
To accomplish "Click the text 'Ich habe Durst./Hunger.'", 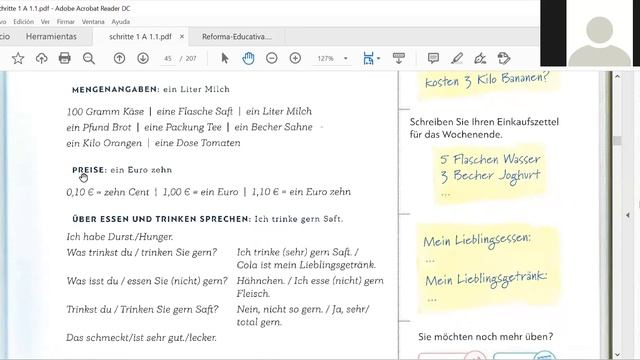I will tap(120, 237).
